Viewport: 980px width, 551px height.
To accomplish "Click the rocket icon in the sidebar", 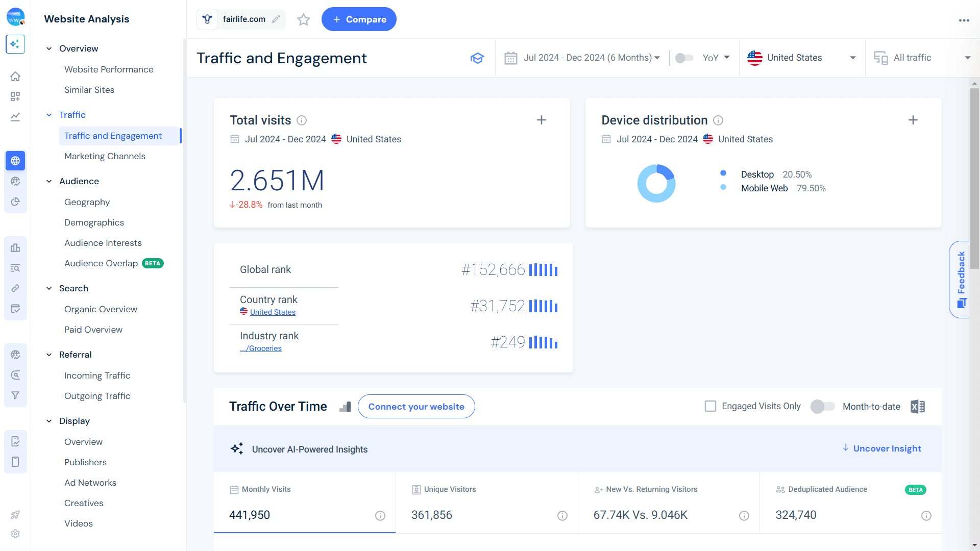I will point(15,515).
